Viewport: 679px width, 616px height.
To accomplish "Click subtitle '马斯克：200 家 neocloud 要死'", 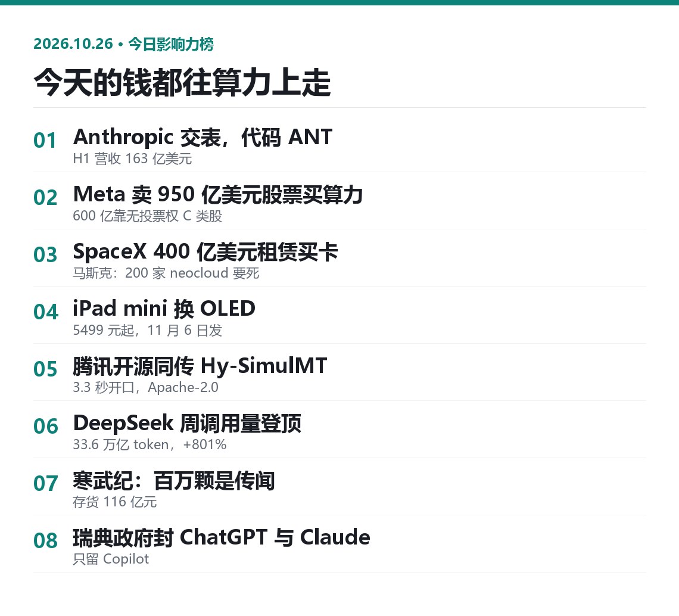I will pyautogui.click(x=166, y=273).
